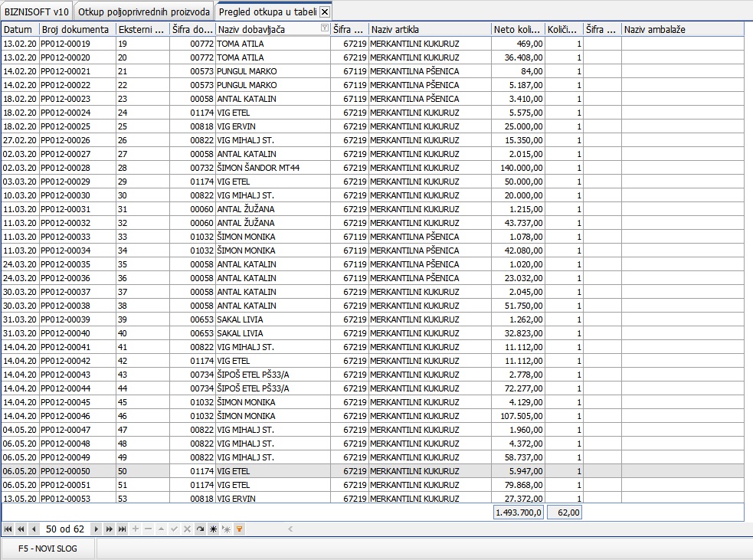This screenshot has height=560, width=753.
Task: Click date 04.05.20 cell
Action: coord(20,430)
